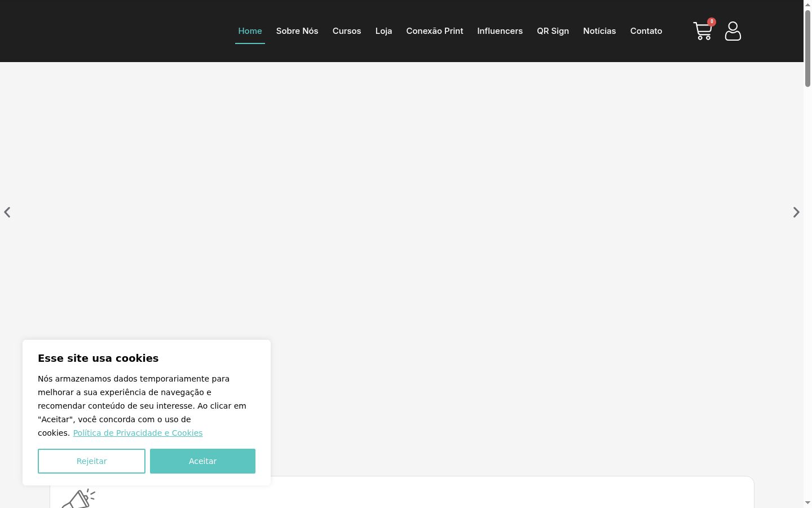Click the page vertical scrollbar thumb
The height and width of the screenshot is (508, 812).
[807, 48]
